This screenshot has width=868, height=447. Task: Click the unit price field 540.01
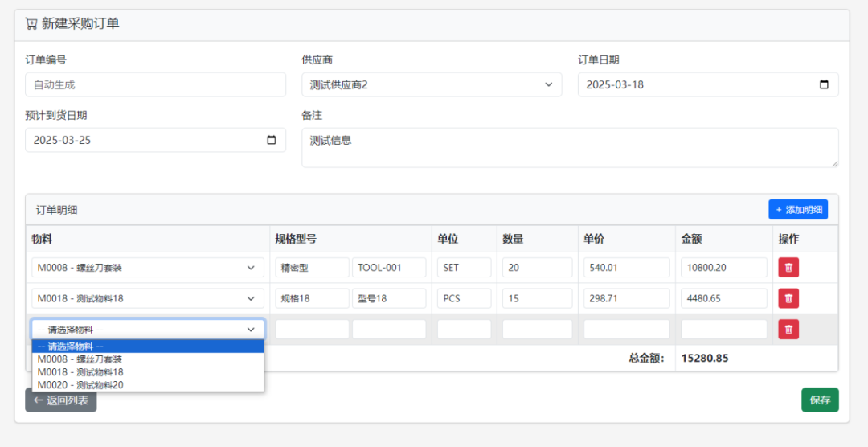point(627,268)
